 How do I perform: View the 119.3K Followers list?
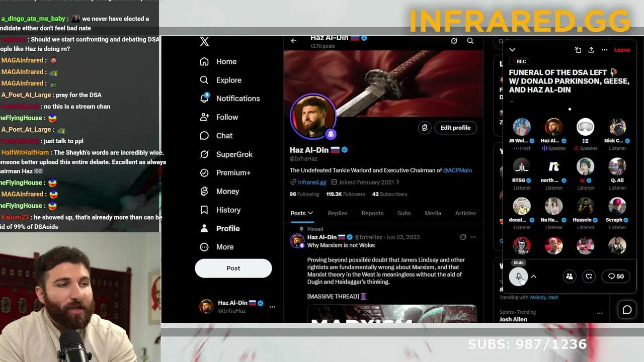pos(346,194)
